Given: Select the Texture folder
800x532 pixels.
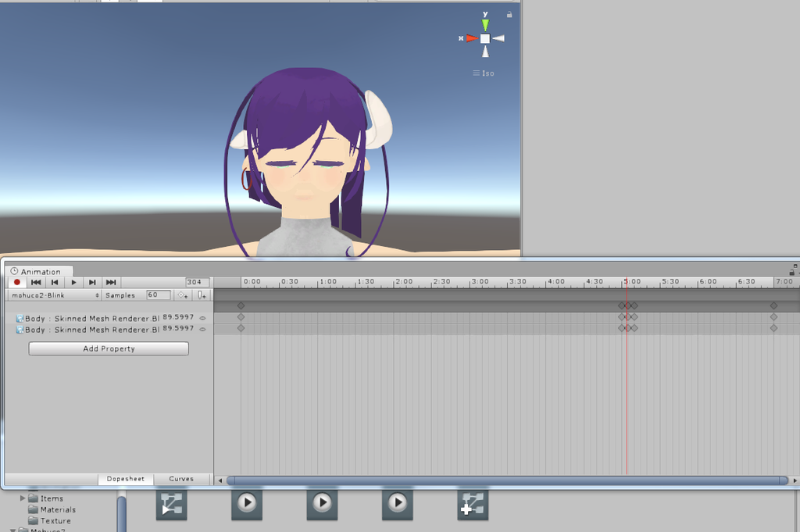Looking at the screenshot, I should click(x=49, y=521).
